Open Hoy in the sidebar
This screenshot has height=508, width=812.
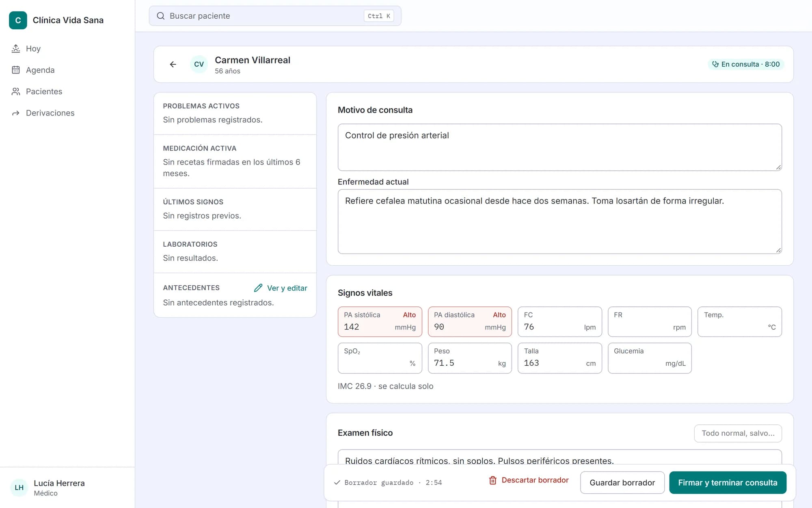tap(67, 49)
